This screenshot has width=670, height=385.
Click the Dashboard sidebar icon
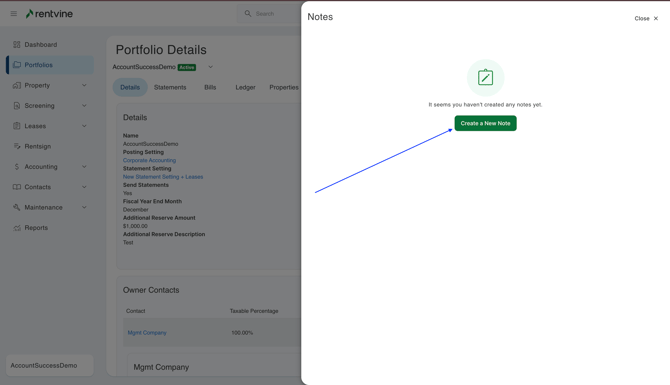coord(17,44)
